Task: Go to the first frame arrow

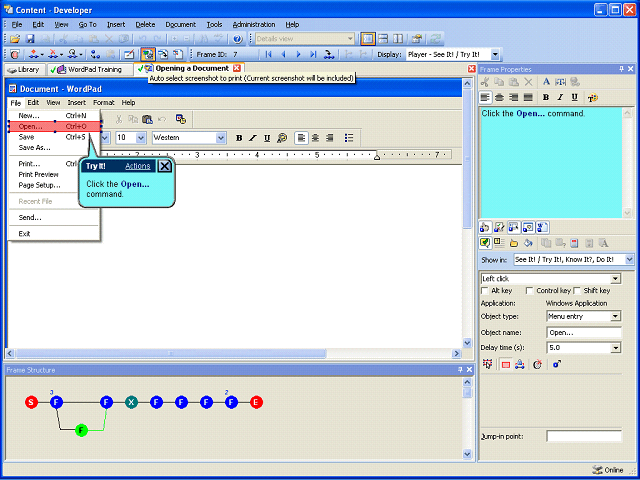Action: pos(268,54)
